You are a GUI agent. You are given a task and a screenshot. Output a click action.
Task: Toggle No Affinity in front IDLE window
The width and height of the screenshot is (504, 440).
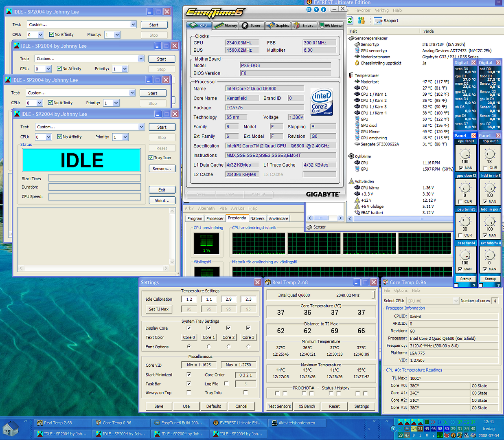coord(60,137)
